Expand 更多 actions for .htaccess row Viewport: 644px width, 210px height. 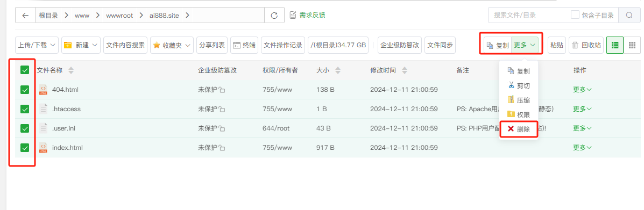[x=582, y=109]
